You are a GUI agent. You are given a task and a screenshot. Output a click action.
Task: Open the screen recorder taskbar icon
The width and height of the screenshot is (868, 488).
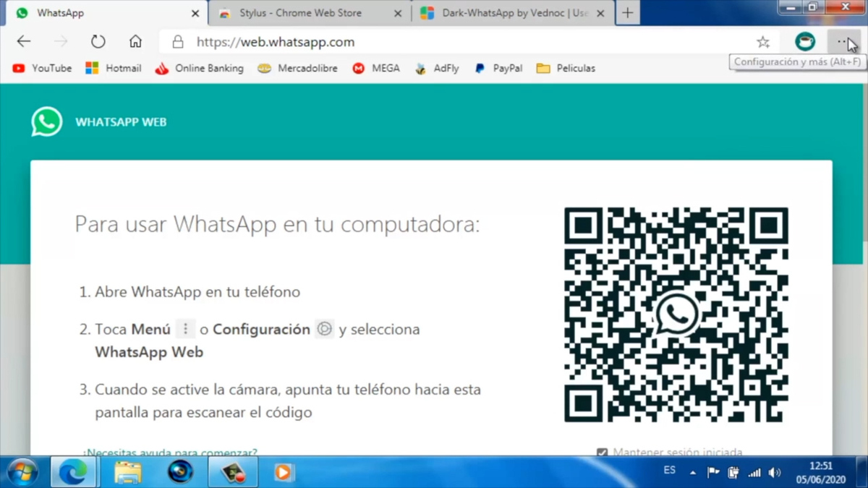233,473
